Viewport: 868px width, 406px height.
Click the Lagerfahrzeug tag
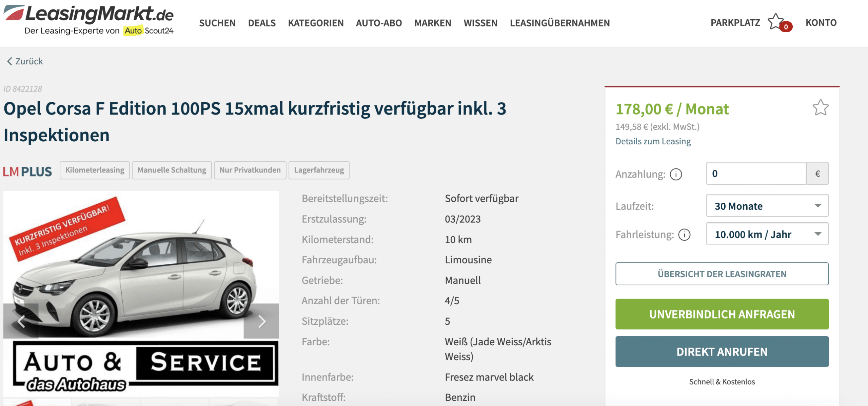319,170
